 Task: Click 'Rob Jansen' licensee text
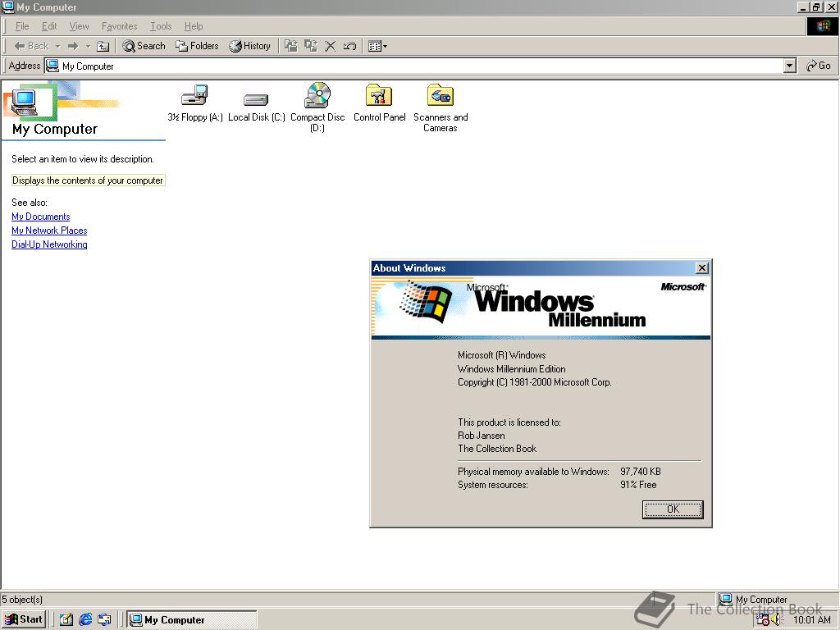pyautogui.click(x=481, y=436)
